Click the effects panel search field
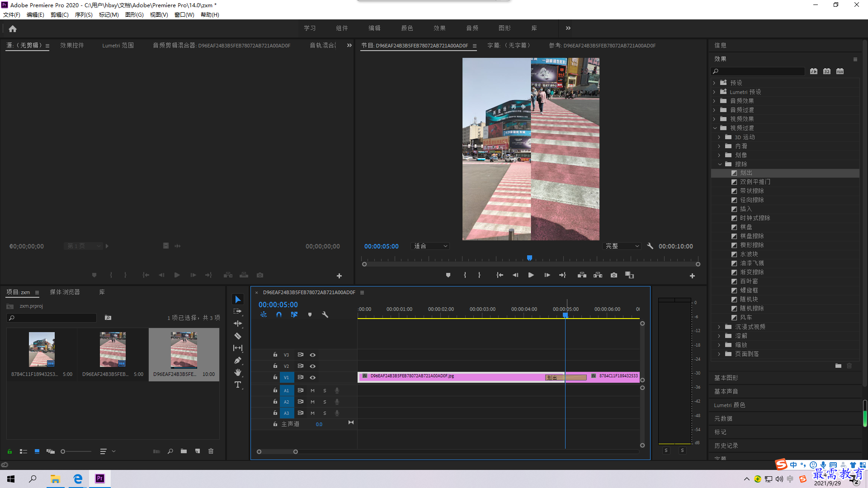 click(x=758, y=71)
